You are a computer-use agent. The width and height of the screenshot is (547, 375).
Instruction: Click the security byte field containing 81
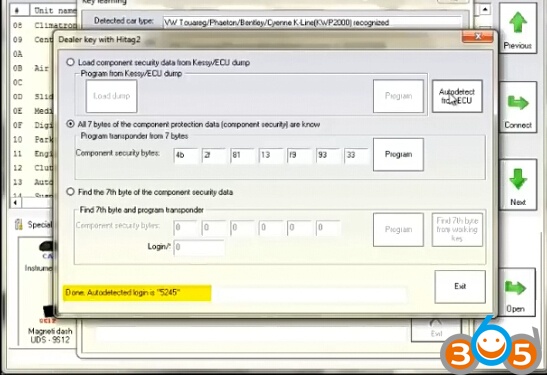tap(242, 155)
